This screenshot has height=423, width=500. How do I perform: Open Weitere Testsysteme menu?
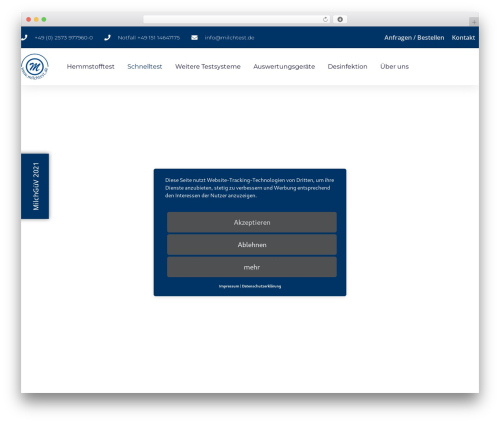(208, 67)
